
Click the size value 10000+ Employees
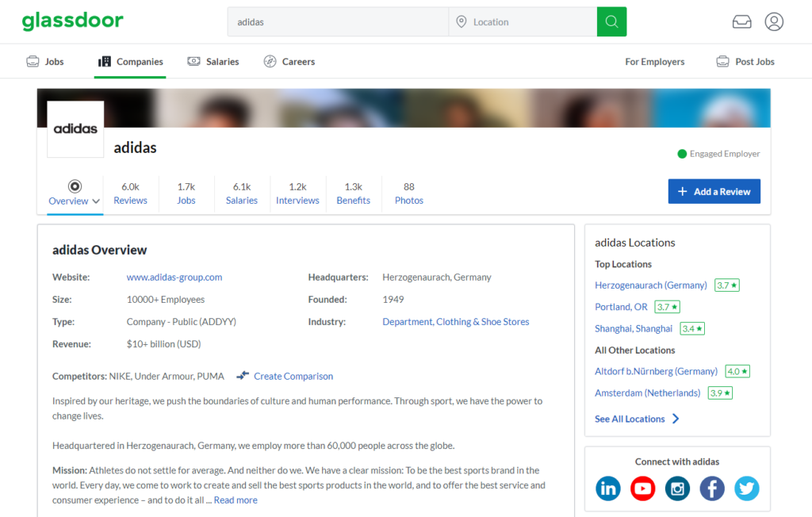pos(166,300)
